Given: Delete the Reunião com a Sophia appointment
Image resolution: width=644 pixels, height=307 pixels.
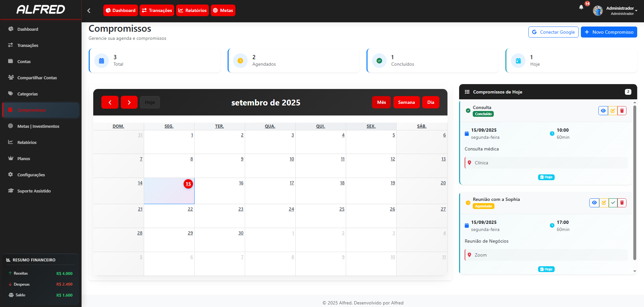Looking at the screenshot, I should point(622,203).
